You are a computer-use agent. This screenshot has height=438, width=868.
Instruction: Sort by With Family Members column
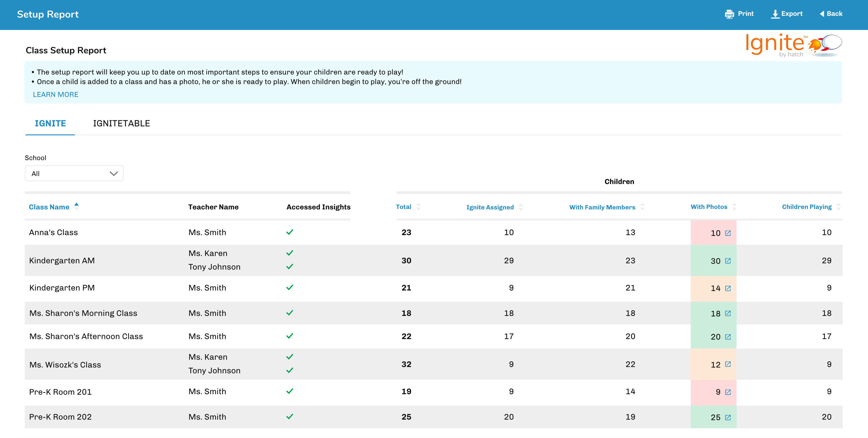pos(602,207)
